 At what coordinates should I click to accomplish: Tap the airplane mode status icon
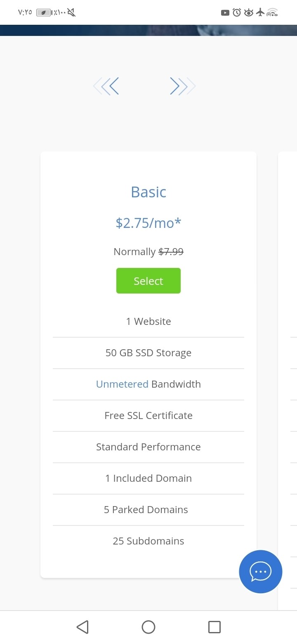(x=260, y=12)
